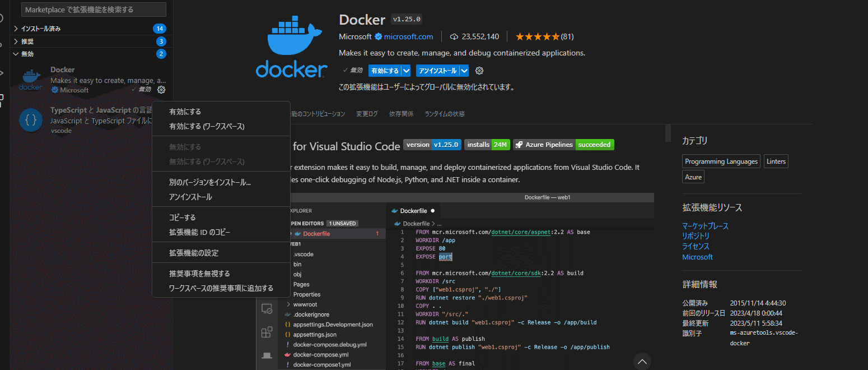
Task: Choose 推奨事項を無視する menu item
Action: click(x=221, y=274)
